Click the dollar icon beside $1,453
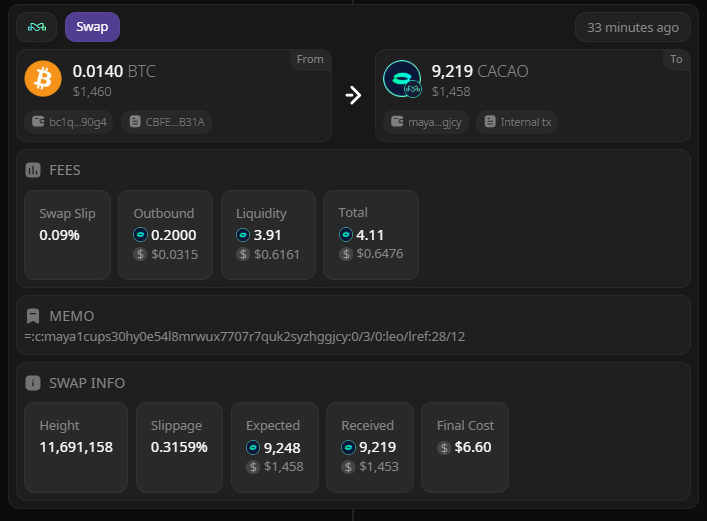The height and width of the screenshot is (521, 707). click(348, 467)
